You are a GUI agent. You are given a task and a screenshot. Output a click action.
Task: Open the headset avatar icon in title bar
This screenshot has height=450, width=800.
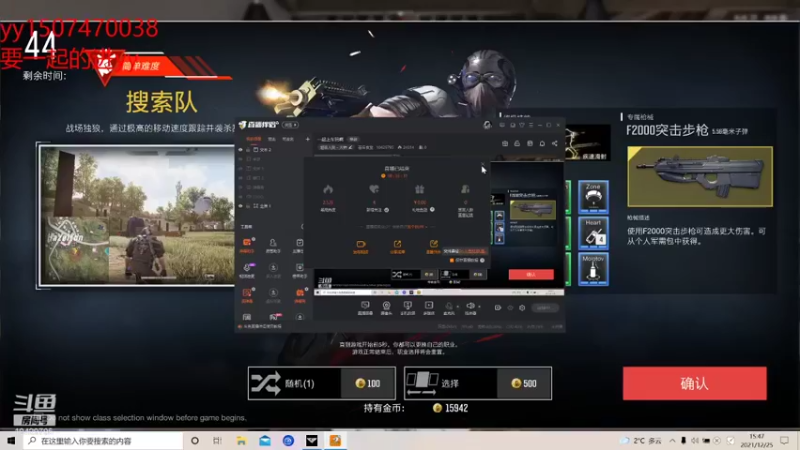pyautogui.click(x=487, y=125)
